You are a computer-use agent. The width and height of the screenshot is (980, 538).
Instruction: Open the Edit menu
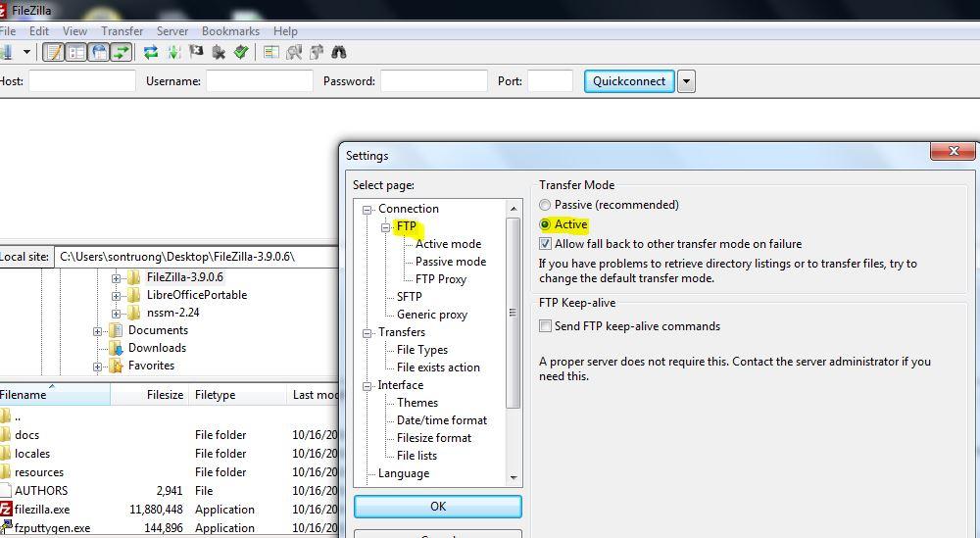pyautogui.click(x=39, y=30)
